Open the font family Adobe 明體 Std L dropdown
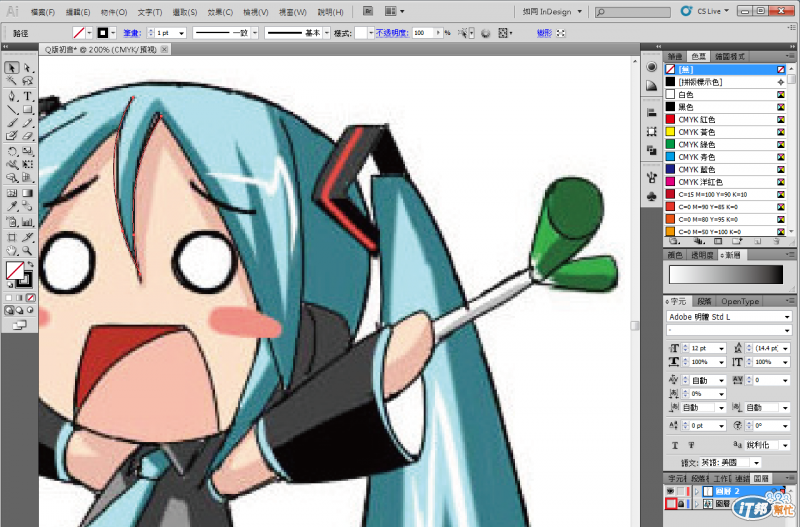The image size is (800, 527). click(x=787, y=317)
